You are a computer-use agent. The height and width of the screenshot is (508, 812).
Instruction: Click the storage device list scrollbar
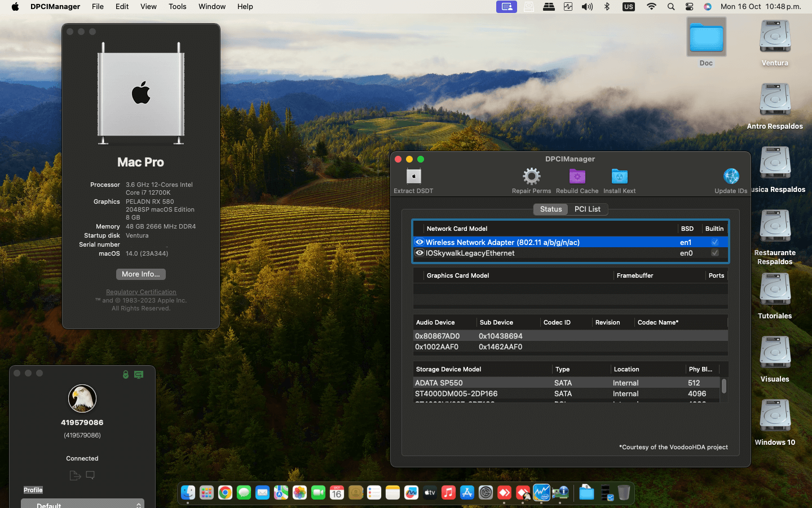(723, 386)
